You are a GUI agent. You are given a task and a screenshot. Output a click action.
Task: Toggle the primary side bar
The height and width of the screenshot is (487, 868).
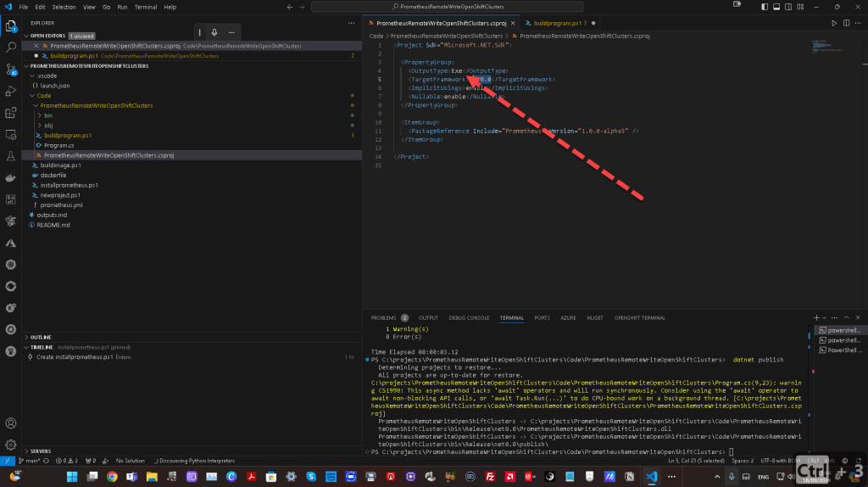(765, 7)
